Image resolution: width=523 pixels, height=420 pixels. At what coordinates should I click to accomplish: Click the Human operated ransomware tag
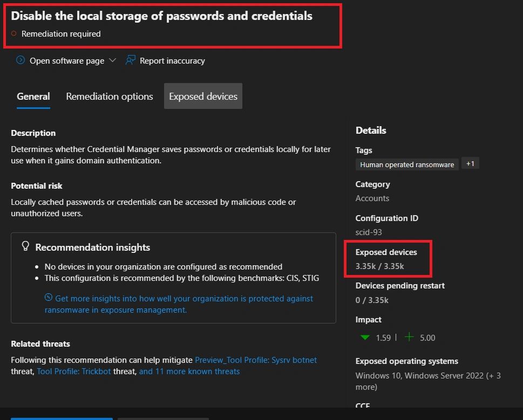click(406, 164)
